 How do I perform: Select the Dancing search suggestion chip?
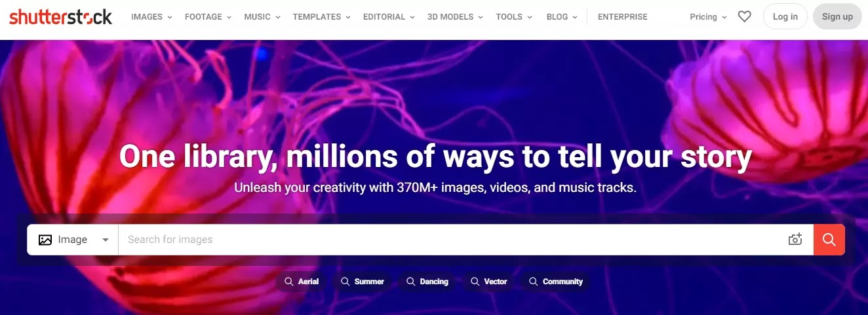click(x=427, y=282)
